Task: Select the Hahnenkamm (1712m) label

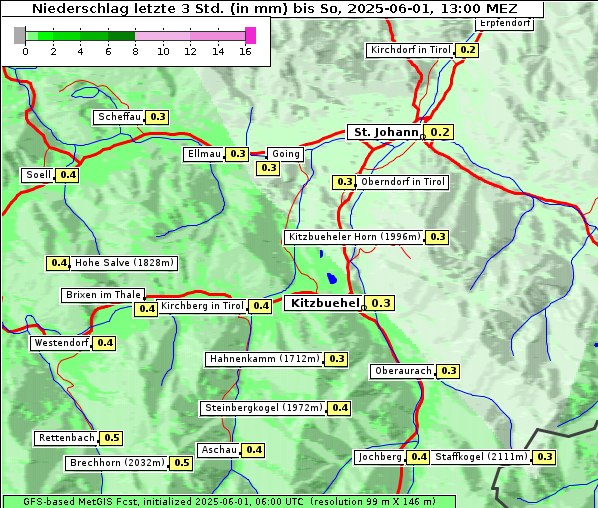Action: [x=264, y=360]
